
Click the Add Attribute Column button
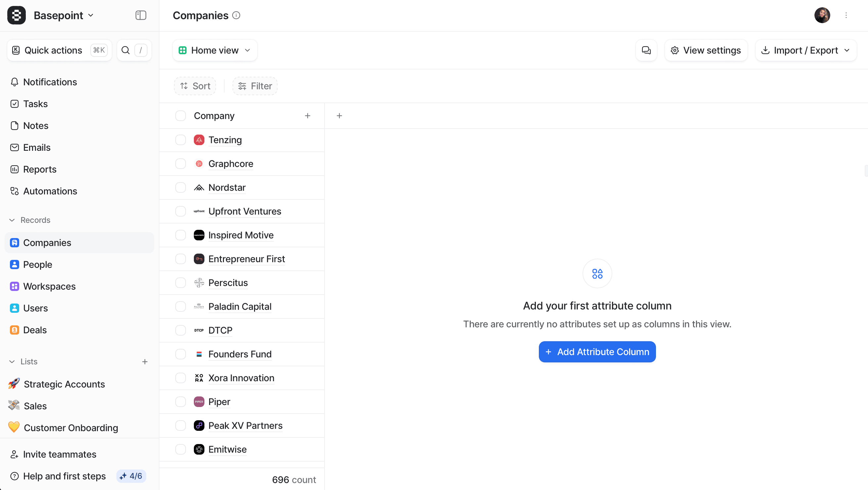pos(597,351)
